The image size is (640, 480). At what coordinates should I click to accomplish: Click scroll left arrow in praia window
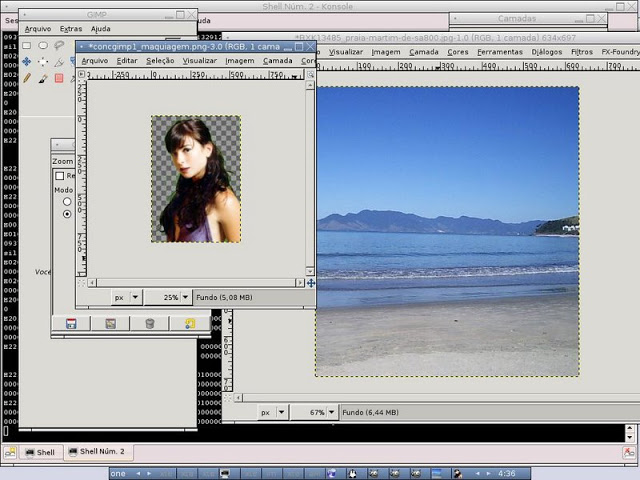[x=238, y=397]
